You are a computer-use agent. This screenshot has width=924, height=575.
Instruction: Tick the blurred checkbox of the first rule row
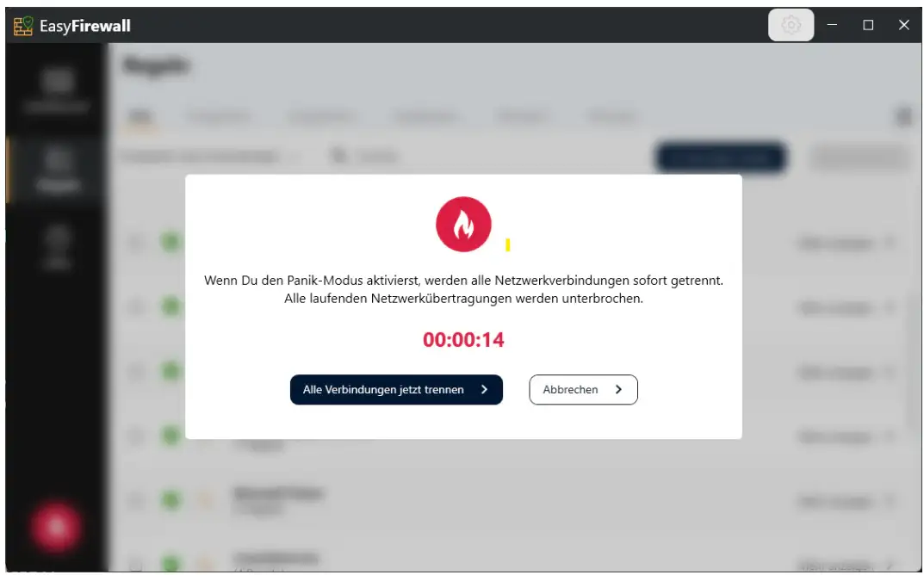(x=136, y=242)
